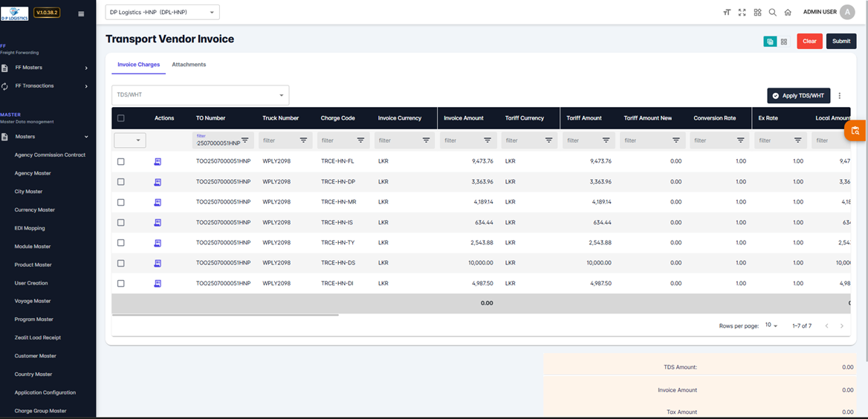This screenshot has height=419, width=868.
Task: Check the TRCE-HN-DI row checkbox
Action: pyautogui.click(x=121, y=284)
